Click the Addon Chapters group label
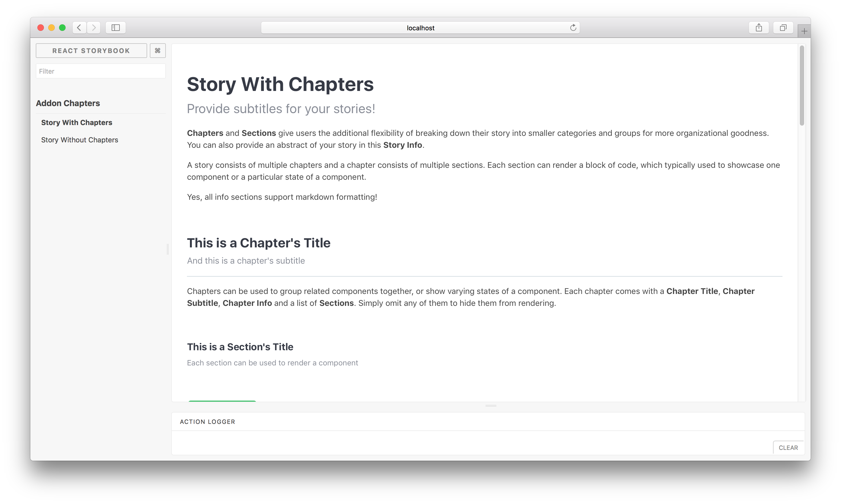841x504 pixels. coord(67,103)
